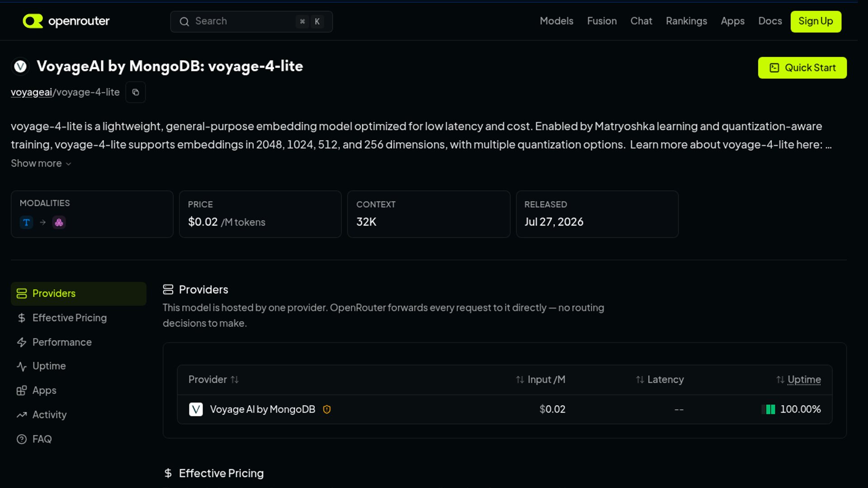
Task: Click the latency -- cell
Action: coord(679,409)
